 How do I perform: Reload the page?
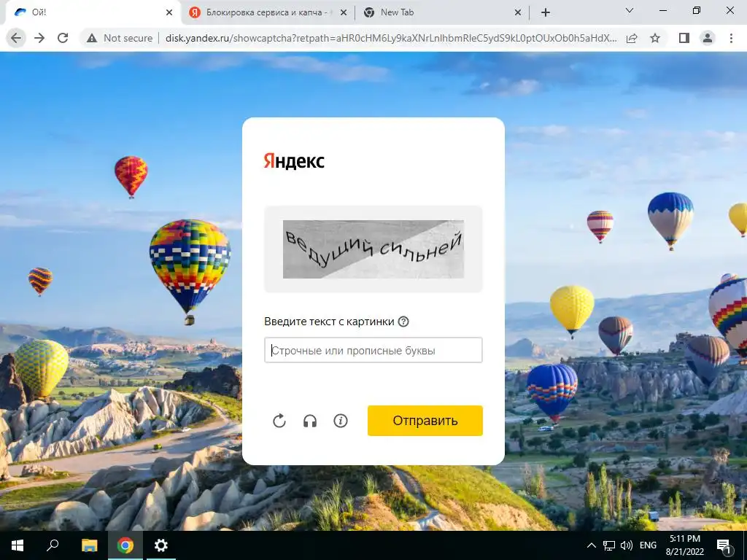(x=63, y=38)
